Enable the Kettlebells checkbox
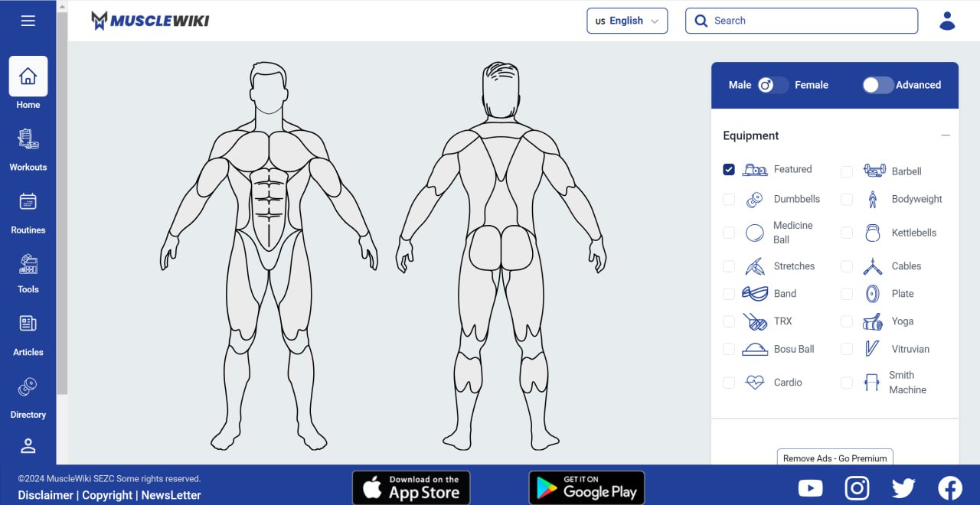This screenshot has width=980, height=505. tap(847, 233)
